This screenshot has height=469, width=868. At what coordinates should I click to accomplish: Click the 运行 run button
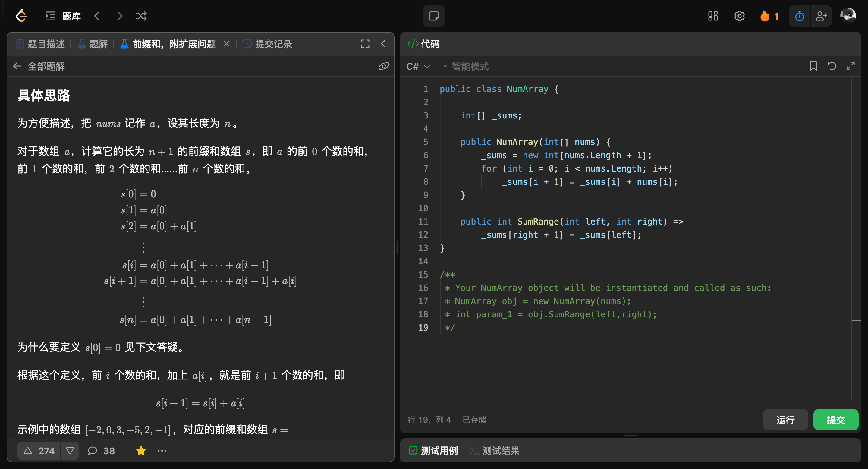coord(785,420)
